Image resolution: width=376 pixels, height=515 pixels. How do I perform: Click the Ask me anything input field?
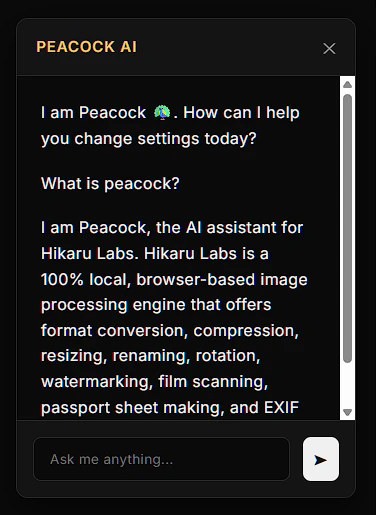click(162, 459)
